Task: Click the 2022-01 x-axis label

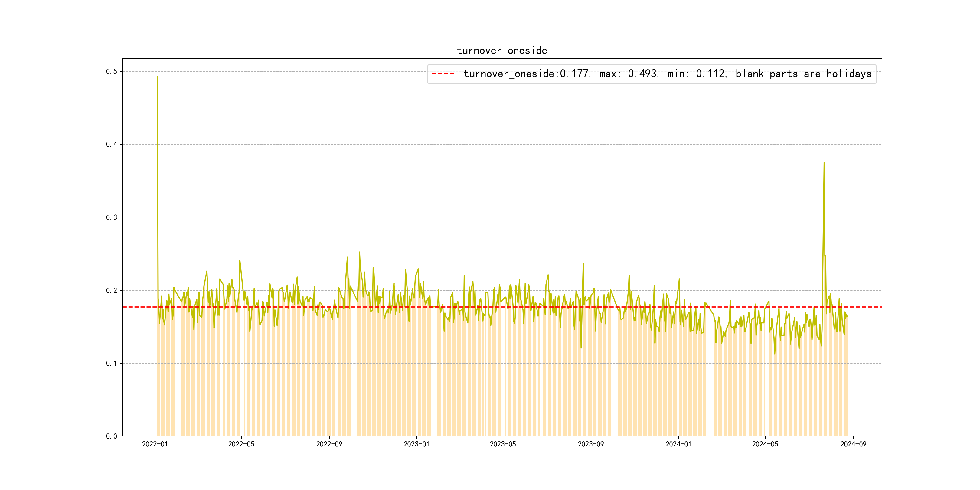Action: [x=155, y=444]
